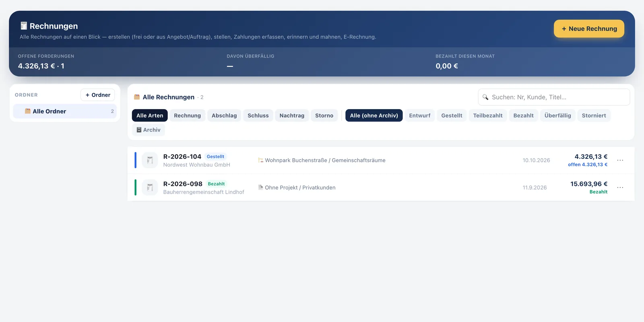Filter by type Rechnung
This screenshot has height=322, width=644.
[x=187, y=116]
